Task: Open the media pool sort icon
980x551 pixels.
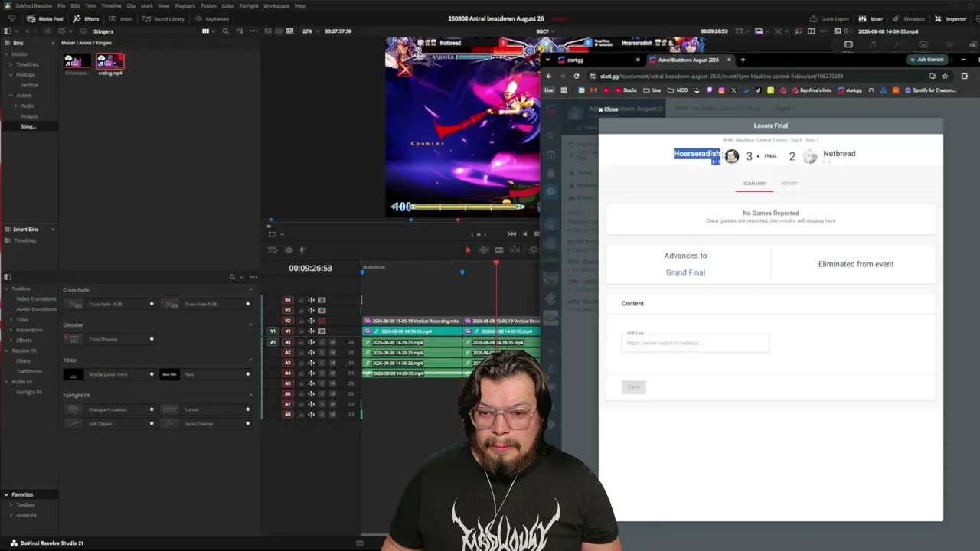Action: [x=239, y=31]
